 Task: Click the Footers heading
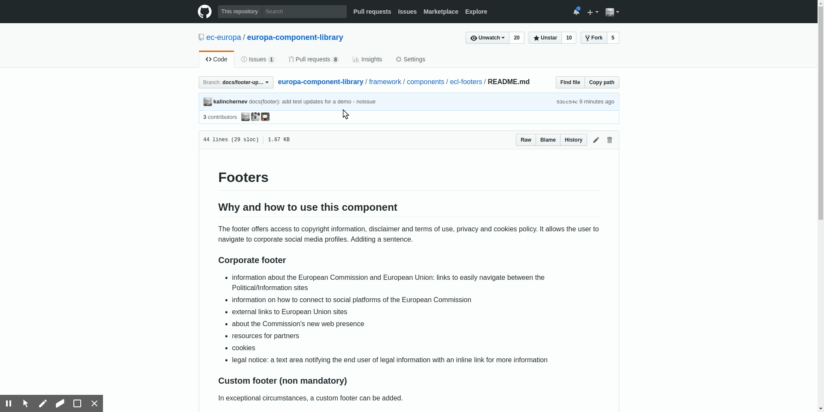coord(243,178)
